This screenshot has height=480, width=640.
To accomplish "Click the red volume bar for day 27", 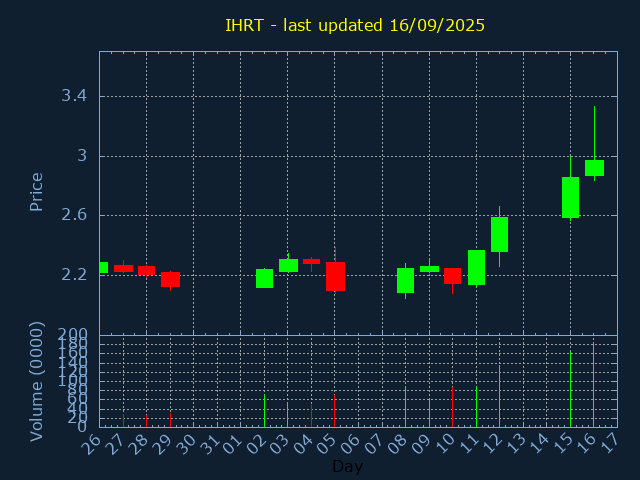I will point(123,420).
